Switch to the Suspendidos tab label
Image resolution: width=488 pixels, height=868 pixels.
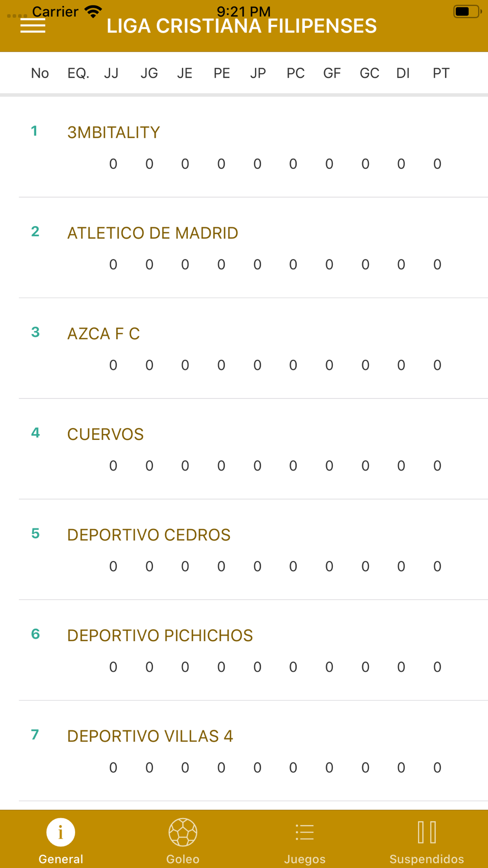(x=427, y=859)
